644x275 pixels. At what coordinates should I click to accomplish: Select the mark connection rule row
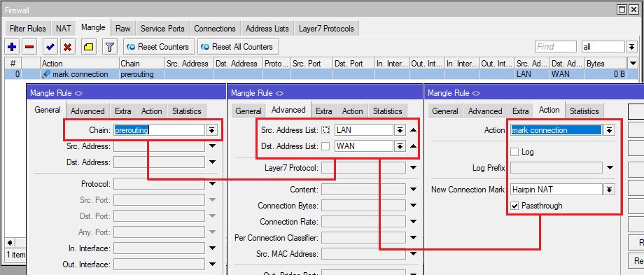coord(321,74)
